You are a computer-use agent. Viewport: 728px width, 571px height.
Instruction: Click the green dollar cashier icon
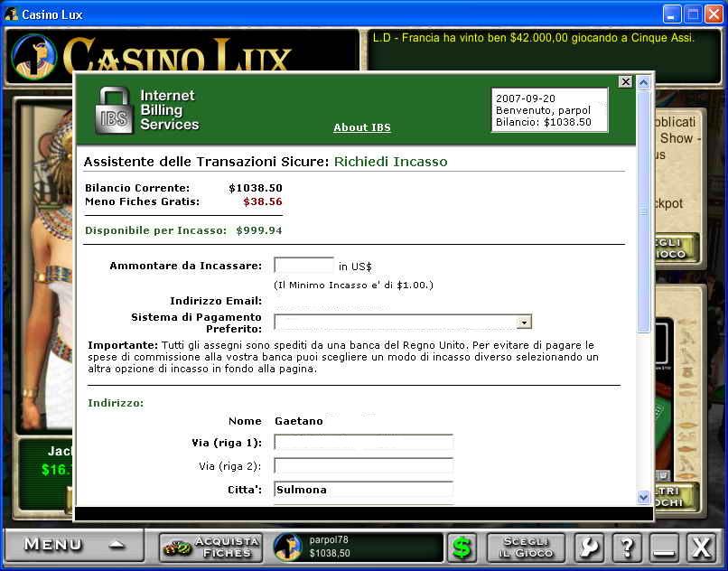point(462,547)
